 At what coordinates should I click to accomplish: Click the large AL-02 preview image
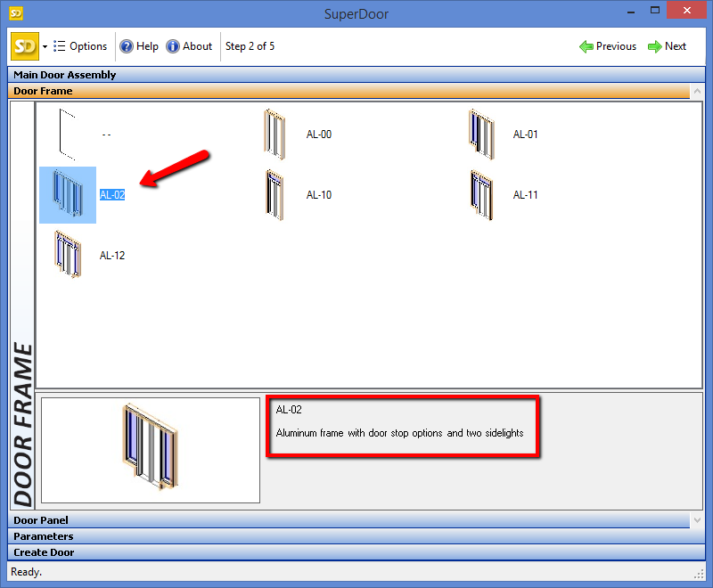click(151, 450)
